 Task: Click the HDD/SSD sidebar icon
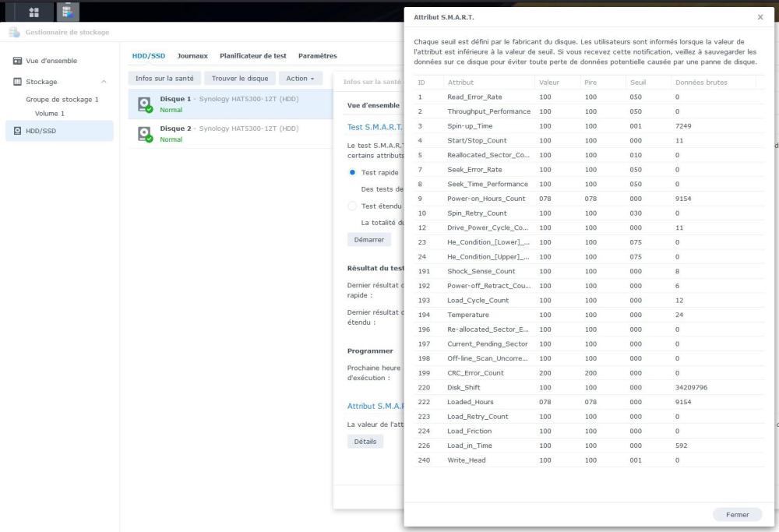pos(18,131)
